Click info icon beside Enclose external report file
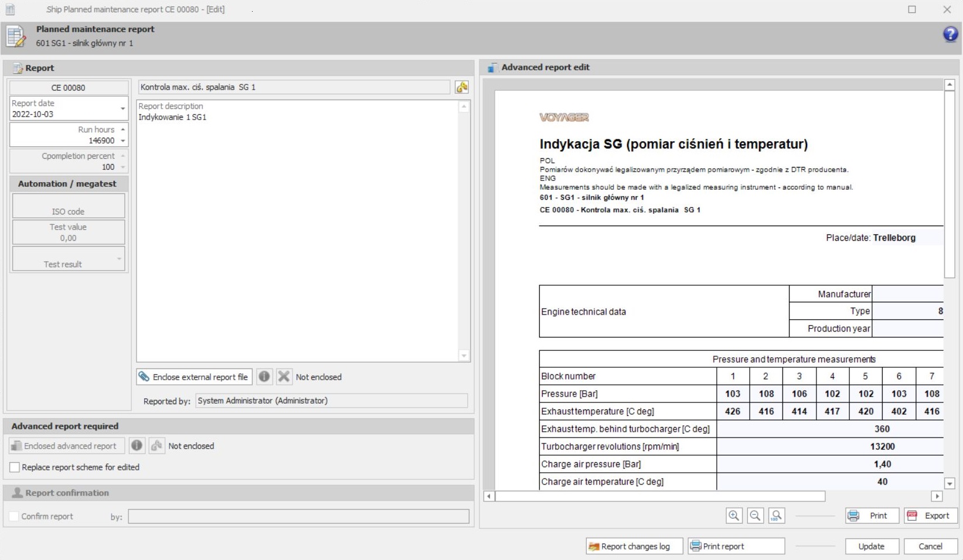This screenshot has width=963, height=560. 264,377
